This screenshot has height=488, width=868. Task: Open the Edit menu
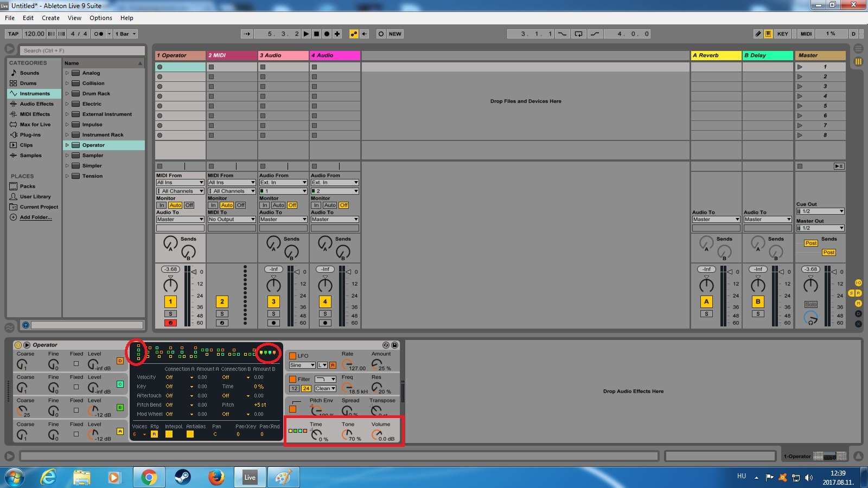28,18
